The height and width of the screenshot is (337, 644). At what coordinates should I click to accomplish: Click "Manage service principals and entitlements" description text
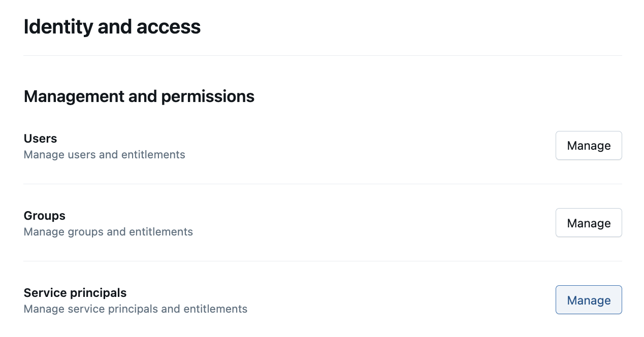click(x=136, y=309)
